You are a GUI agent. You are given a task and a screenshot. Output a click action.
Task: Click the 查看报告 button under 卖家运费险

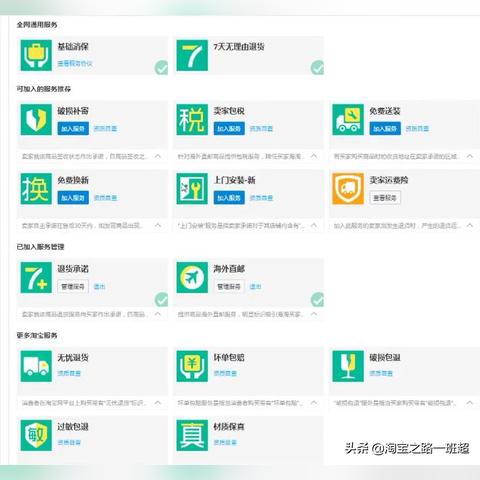[x=385, y=198]
